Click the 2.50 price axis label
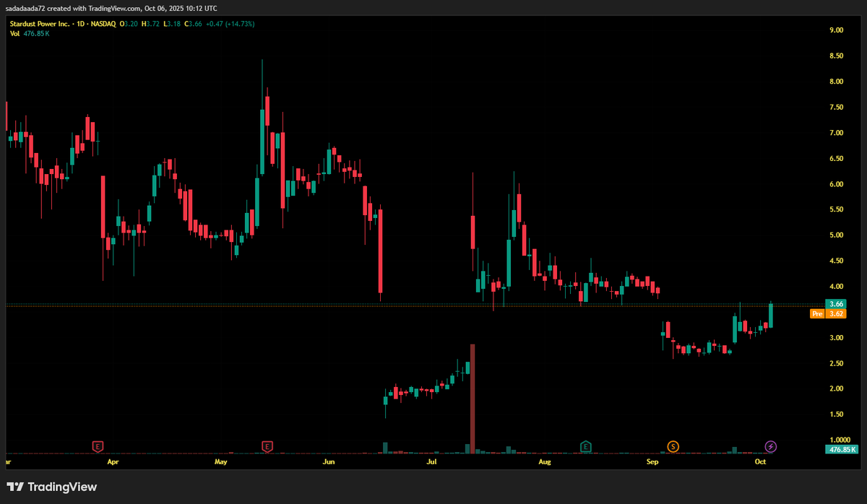 tap(837, 363)
